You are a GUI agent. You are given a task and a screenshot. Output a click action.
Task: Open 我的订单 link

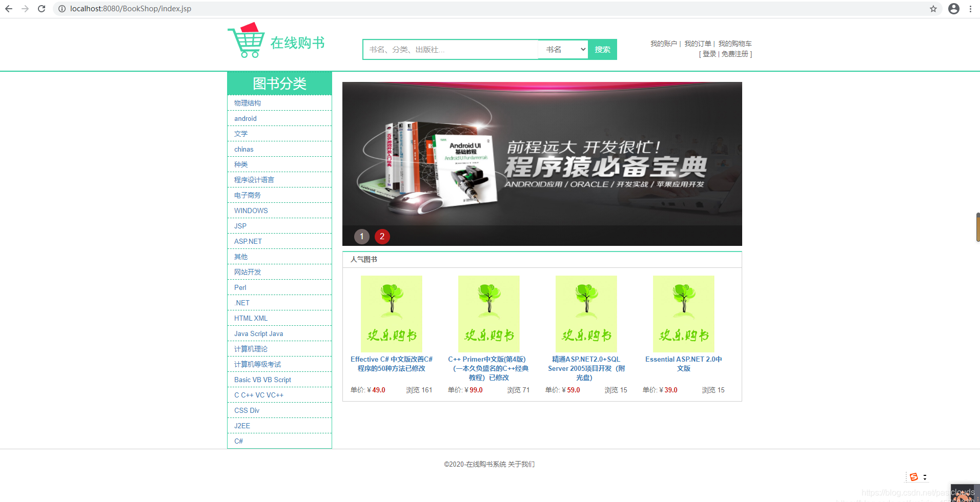(698, 44)
